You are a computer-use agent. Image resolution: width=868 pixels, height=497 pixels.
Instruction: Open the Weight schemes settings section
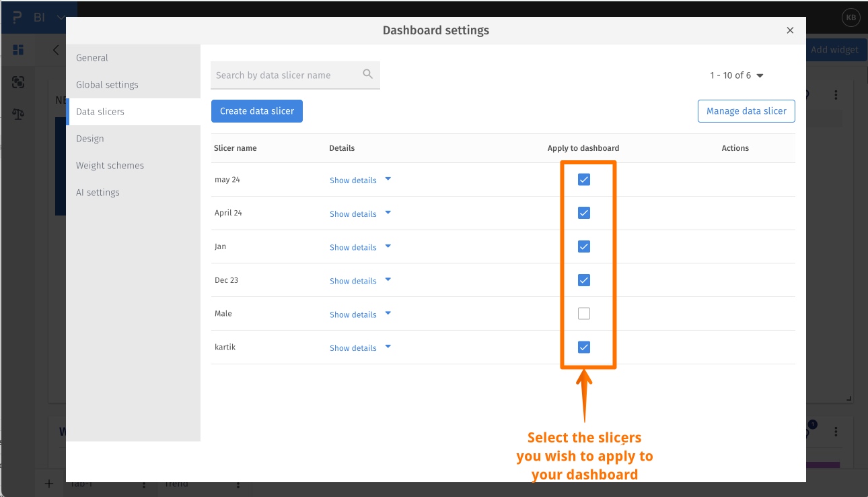click(x=110, y=165)
